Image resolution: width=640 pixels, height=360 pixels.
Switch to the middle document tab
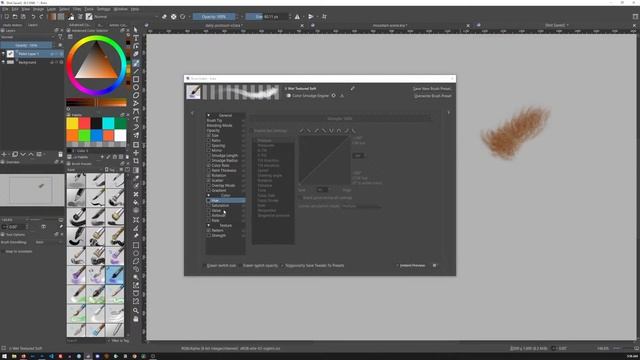[389, 25]
